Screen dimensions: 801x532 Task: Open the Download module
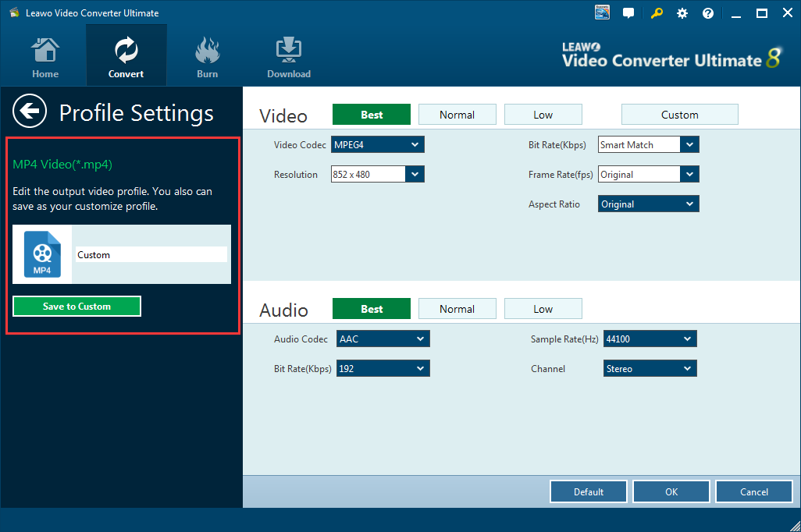pyautogui.click(x=289, y=58)
